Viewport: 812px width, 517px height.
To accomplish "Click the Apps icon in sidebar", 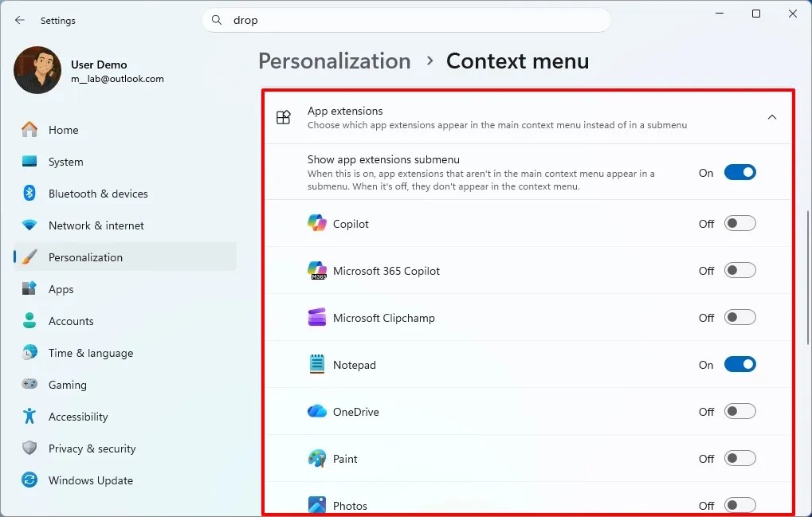I will (29, 288).
